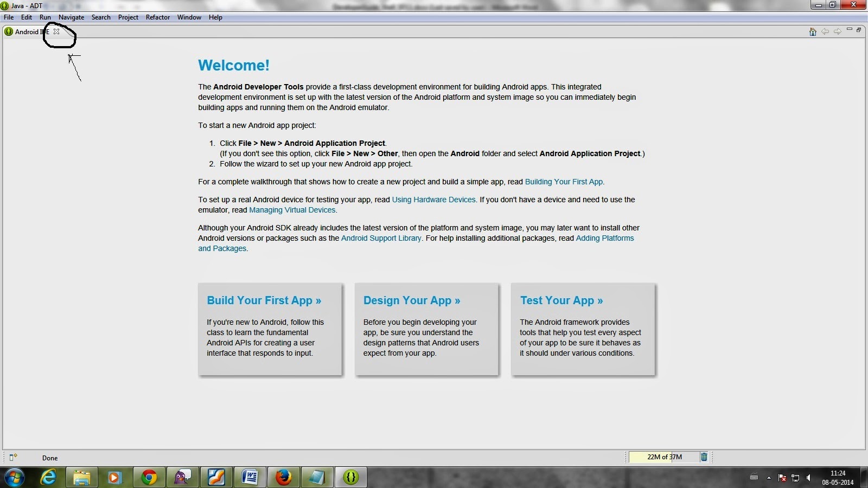Open the Android Support Library link
This screenshot has height=488, width=868.
pos(381,238)
